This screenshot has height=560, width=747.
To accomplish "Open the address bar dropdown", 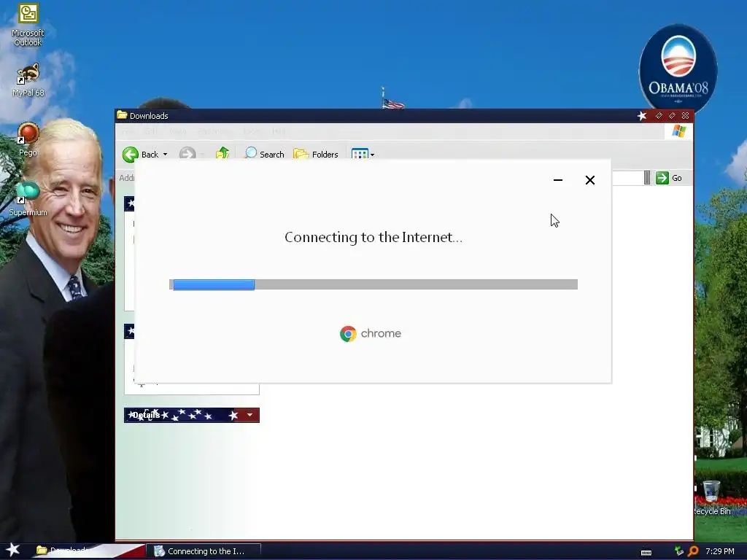I will 647,178.
